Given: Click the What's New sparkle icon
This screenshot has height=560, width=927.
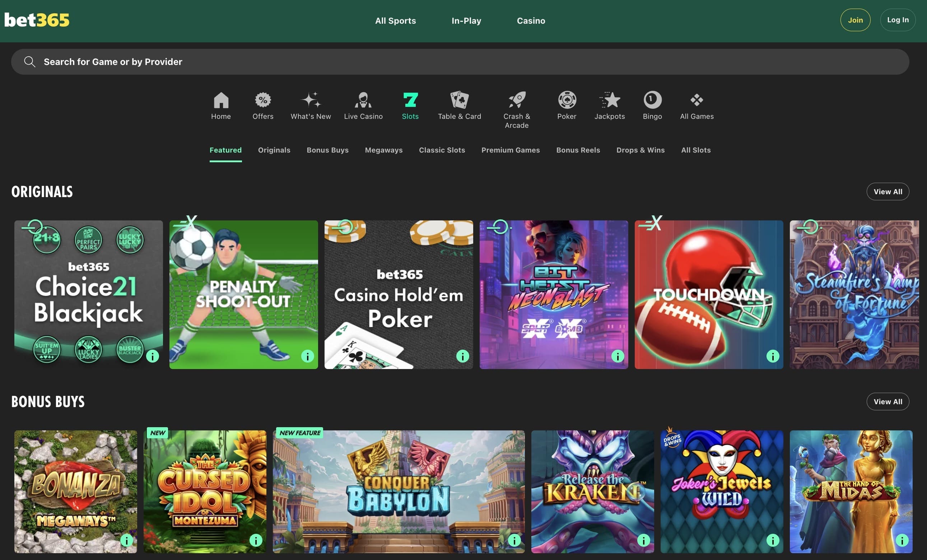Looking at the screenshot, I should (311, 100).
